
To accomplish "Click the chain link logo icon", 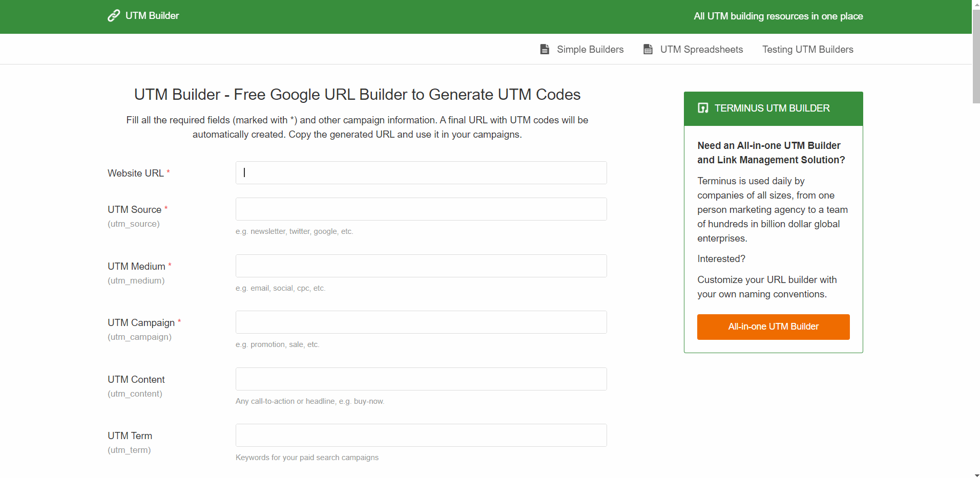I will click(x=113, y=16).
